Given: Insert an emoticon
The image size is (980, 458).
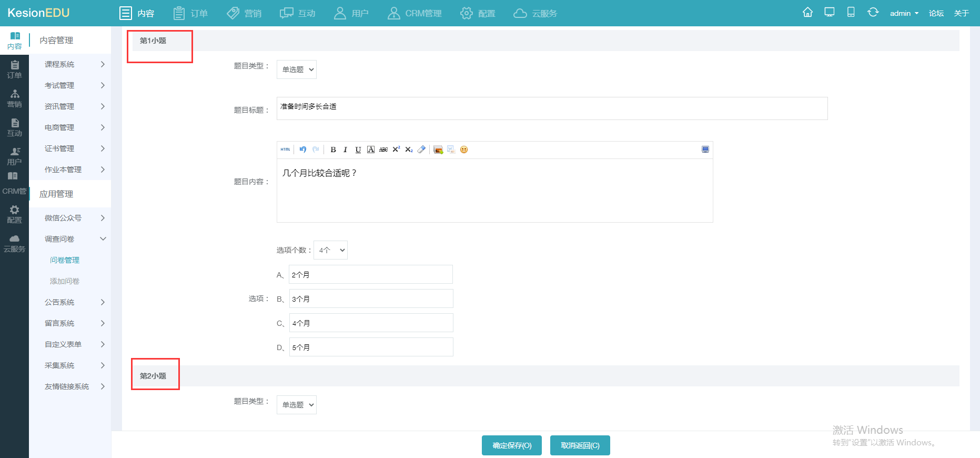Looking at the screenshot, I should [464, 150].
